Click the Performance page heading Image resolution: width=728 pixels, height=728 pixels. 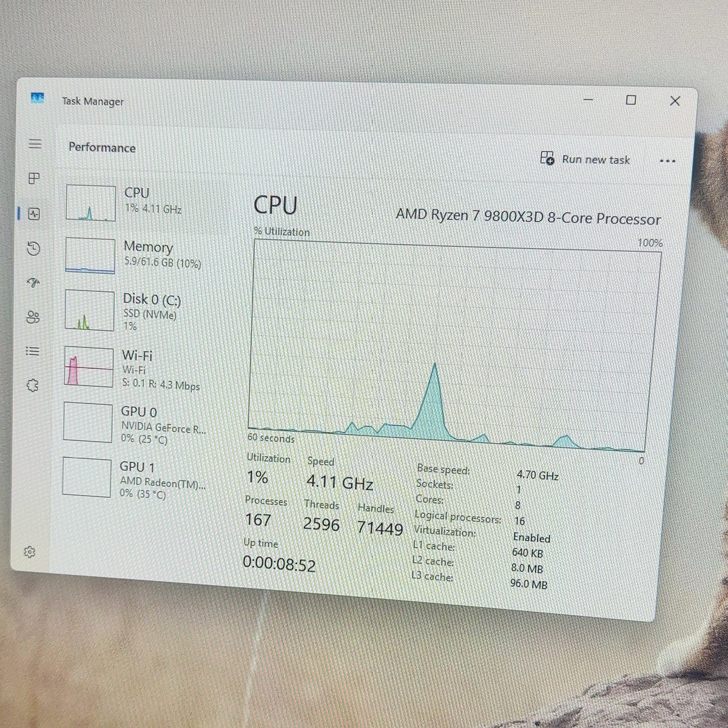coord(102,147)
